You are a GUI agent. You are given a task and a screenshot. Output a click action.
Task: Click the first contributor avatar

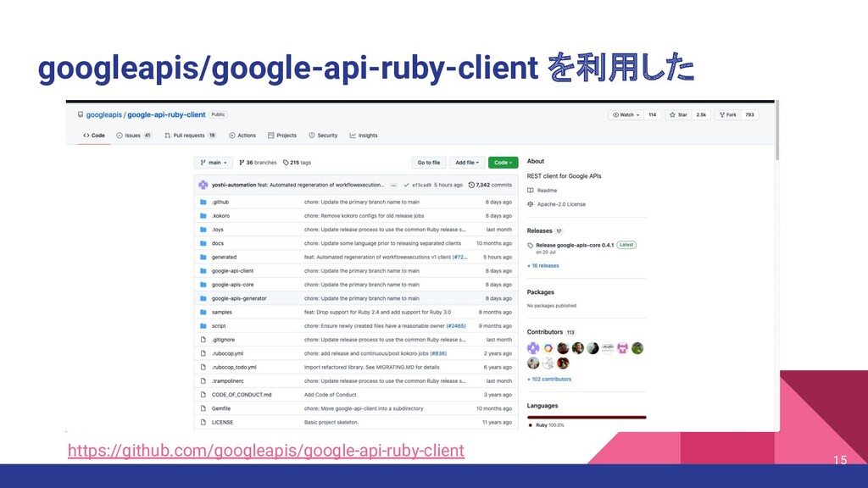tap(533, 348)
